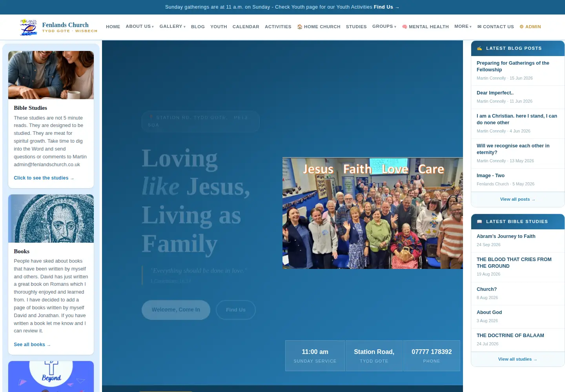Image resolution: width=565 pixels, height=392 pixels.
Task: Select the Activities menu item
Action: 278,27
